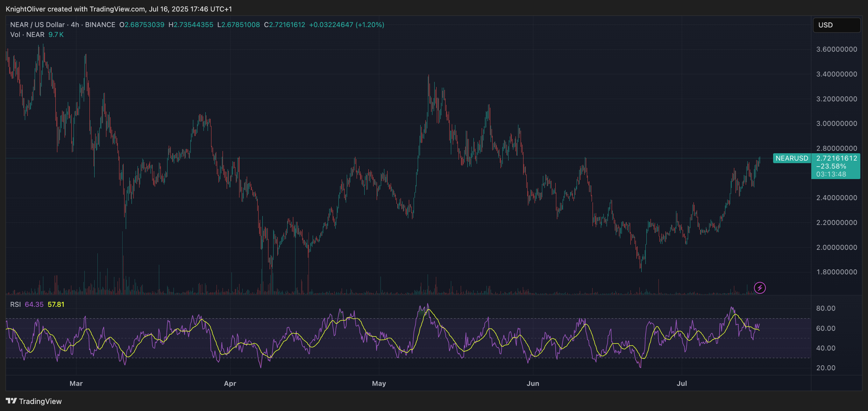Image resolution: width=868 pixels, height=411 pixels.
Task: Select the Jul label on time axis
Action: [682, 383]
